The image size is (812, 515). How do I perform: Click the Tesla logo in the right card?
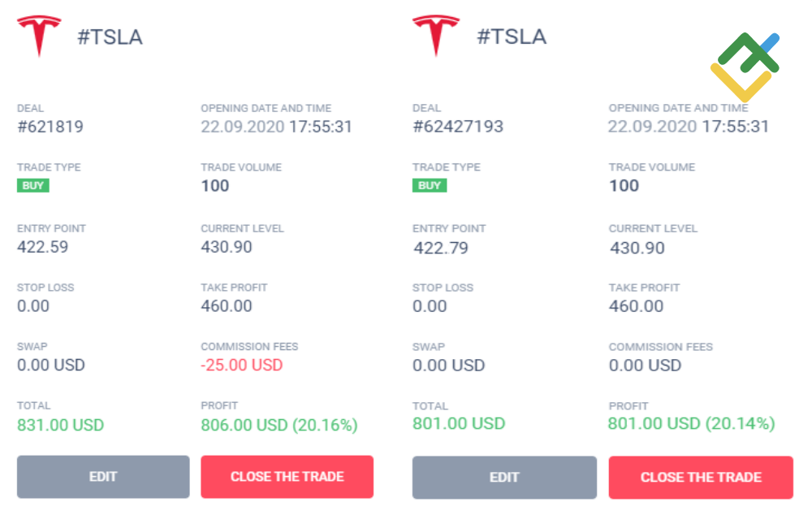(436, 36)
